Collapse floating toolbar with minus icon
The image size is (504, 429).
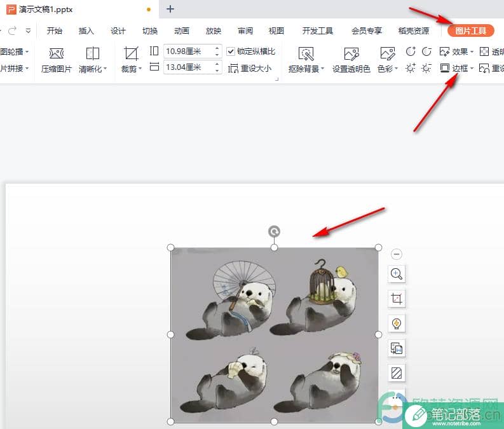point(397,254)
